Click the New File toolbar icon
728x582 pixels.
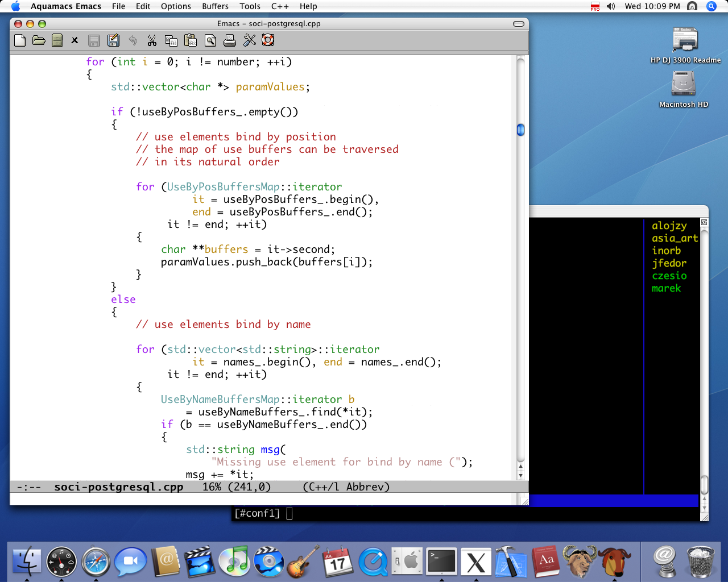tap(20, 40)
